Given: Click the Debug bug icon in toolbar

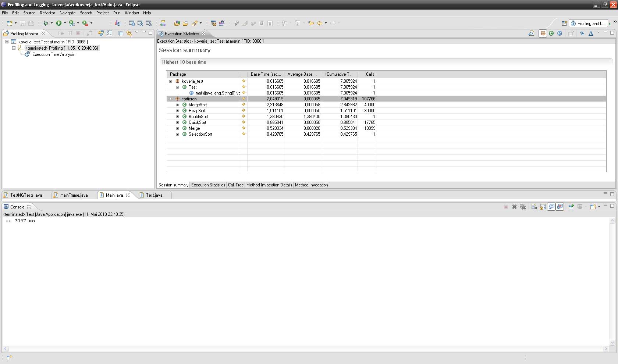Looking at the screenshot, I should click(46, 23).
